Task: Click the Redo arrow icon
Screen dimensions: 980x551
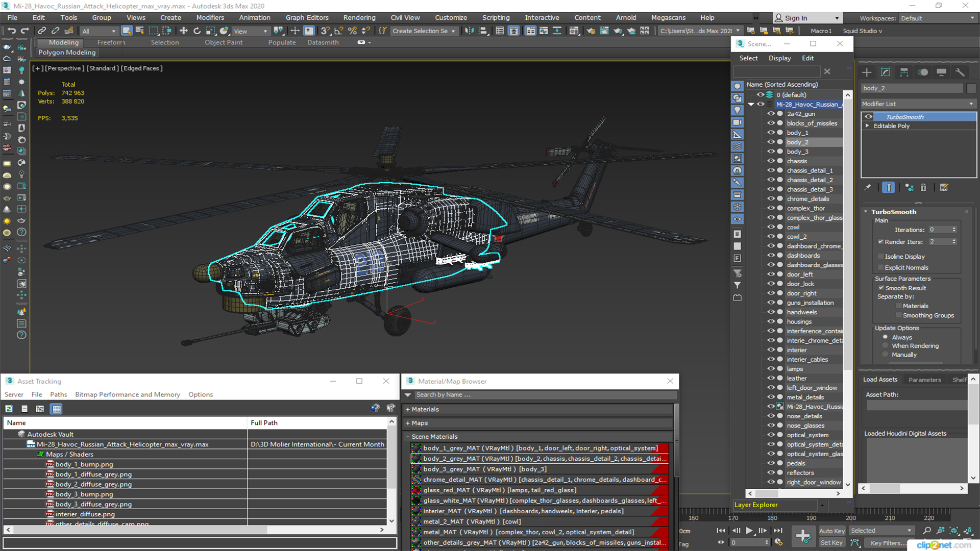Action: (24, 31)
